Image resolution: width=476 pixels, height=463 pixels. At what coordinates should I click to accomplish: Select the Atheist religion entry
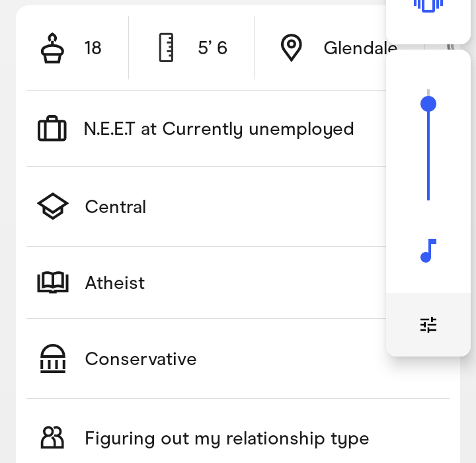pyautogui.click(x=115, y=283)
